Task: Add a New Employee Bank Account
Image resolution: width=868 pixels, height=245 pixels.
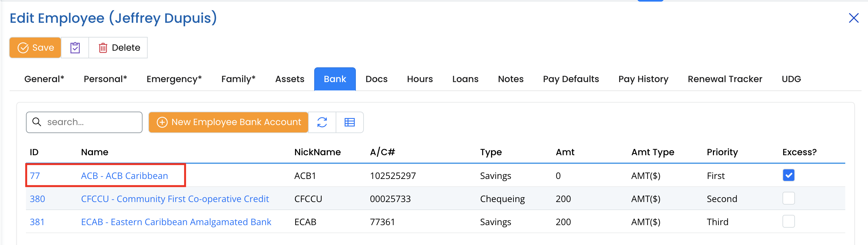Action: [x=228, y=122]
